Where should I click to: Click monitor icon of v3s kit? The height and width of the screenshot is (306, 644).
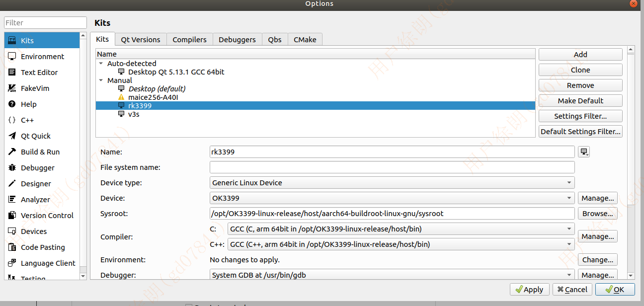[121, 114]
